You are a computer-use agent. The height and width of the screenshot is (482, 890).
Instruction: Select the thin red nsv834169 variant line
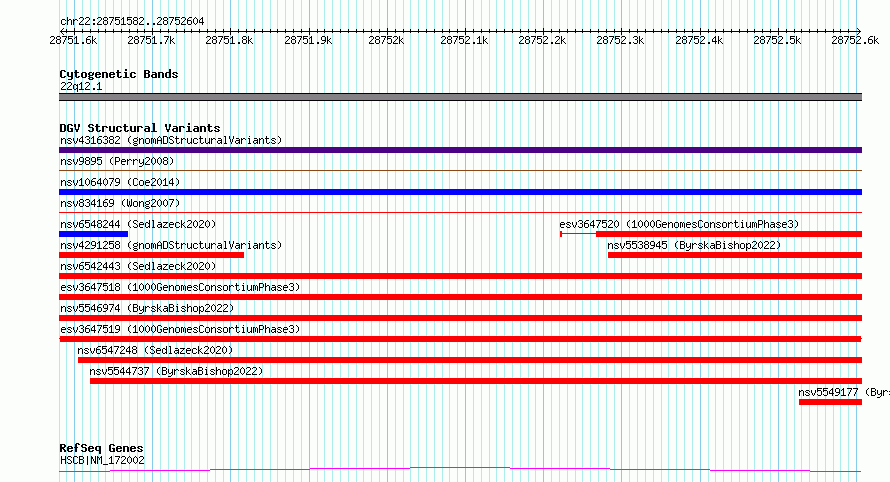click(460, 212)
